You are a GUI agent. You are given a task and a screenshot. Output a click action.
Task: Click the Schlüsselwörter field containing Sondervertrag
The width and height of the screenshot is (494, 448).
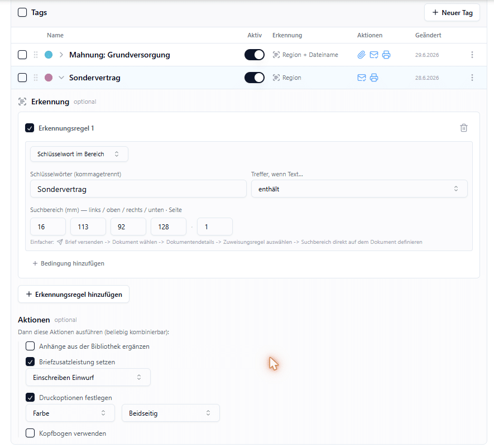[x=138, y=189]
